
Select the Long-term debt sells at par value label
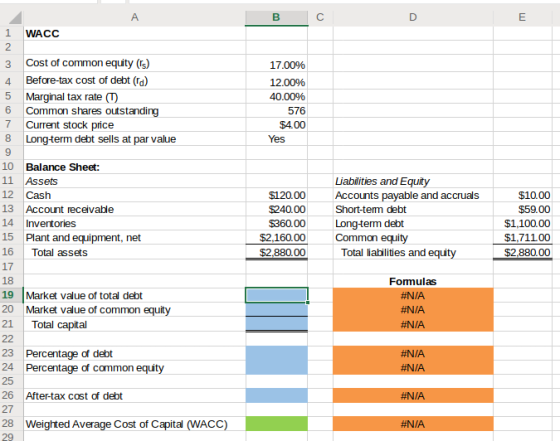click(x=101, y=139)
